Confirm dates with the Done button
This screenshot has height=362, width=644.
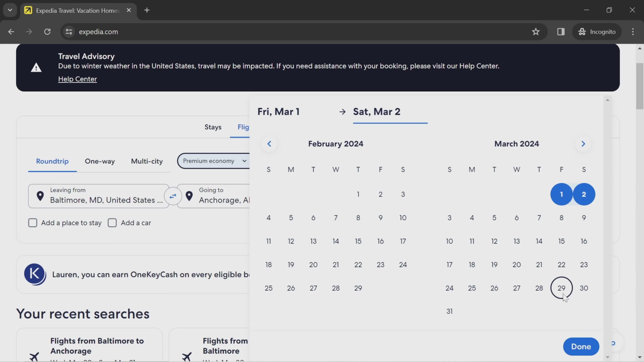point(581,347)
